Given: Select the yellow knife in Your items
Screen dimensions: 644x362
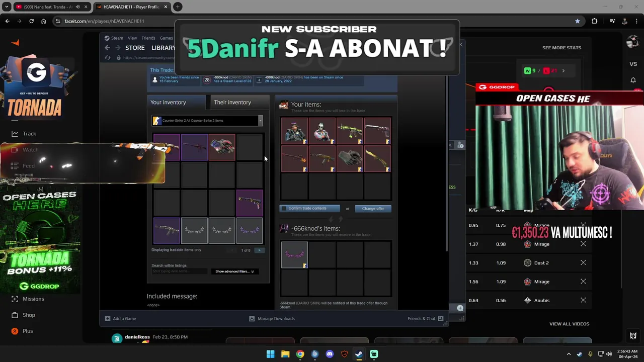Looking at the screenshot, I should tap(377, 158).
